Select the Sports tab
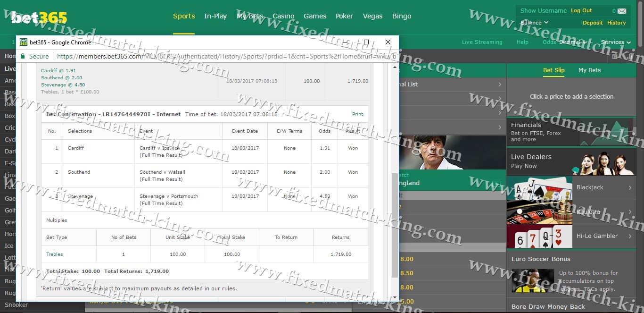The height and width of the screenshot is (313, 644). tap(184, 16)
